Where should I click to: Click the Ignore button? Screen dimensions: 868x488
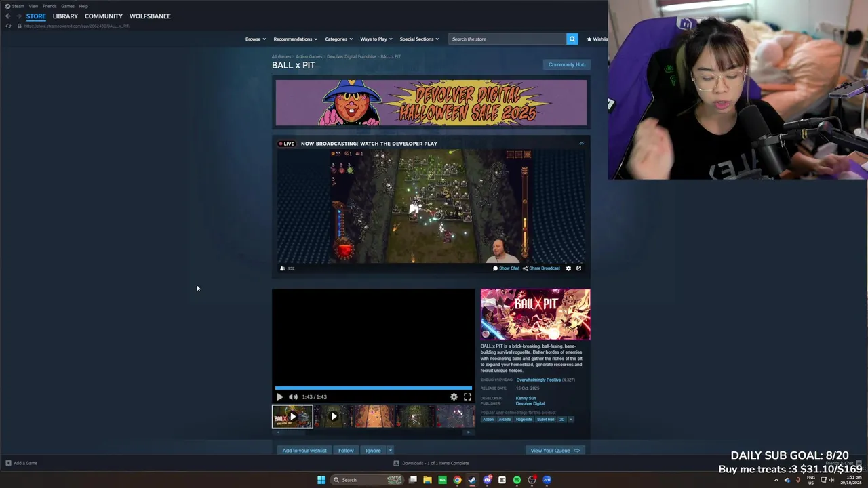tap(373, 450)
